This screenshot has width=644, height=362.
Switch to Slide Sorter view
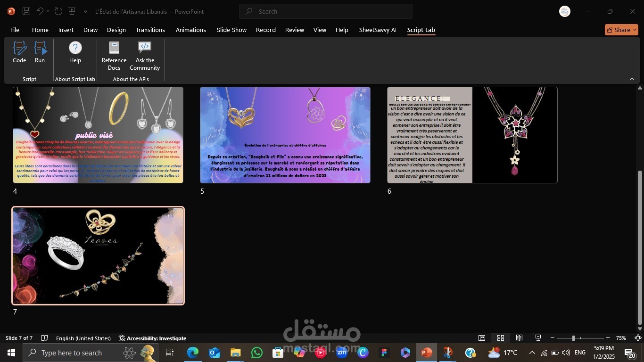(x=501, y=338)
